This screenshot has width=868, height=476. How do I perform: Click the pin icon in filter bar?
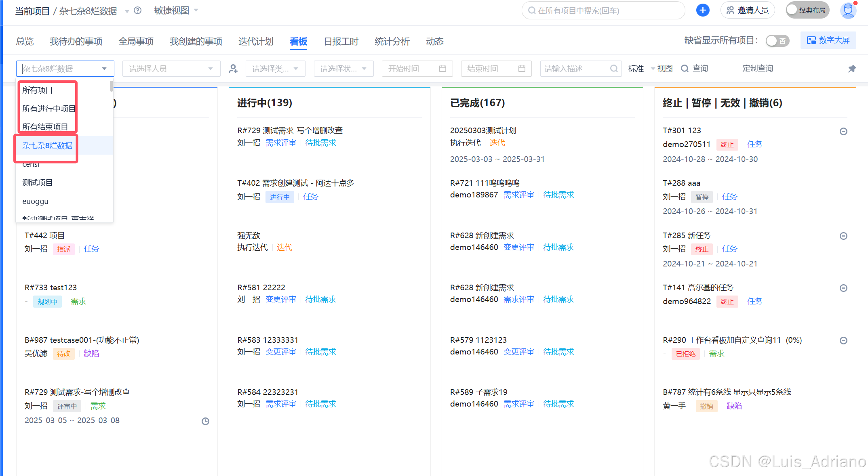click(852, 69)
